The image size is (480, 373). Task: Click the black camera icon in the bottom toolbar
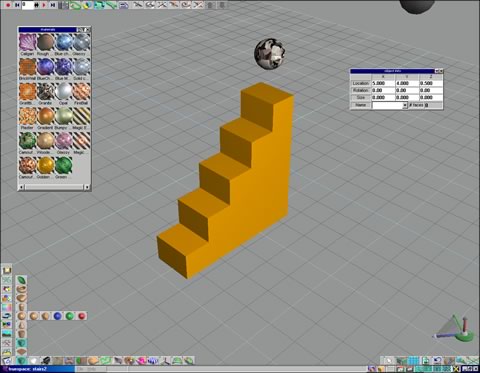point(45,360)
